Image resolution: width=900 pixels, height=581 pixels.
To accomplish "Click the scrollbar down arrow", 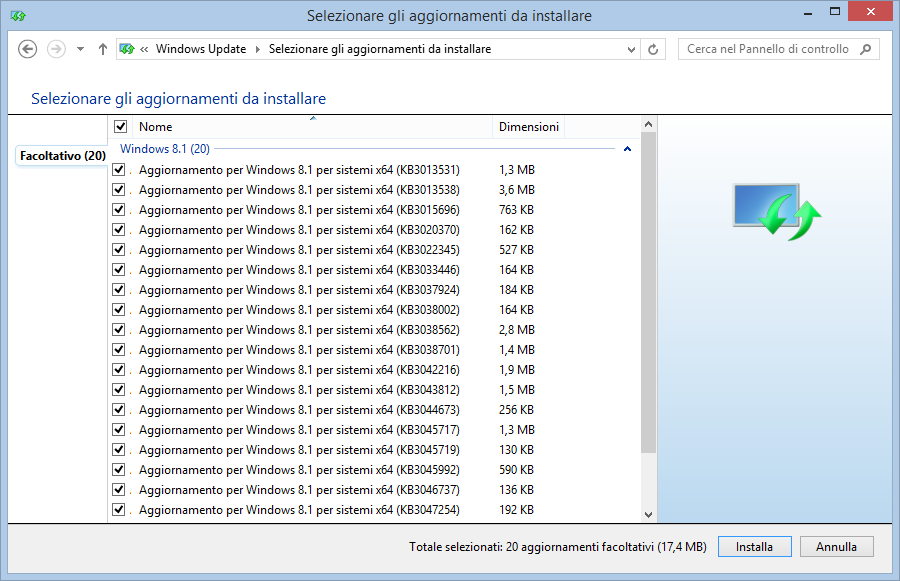I will 649,514.
